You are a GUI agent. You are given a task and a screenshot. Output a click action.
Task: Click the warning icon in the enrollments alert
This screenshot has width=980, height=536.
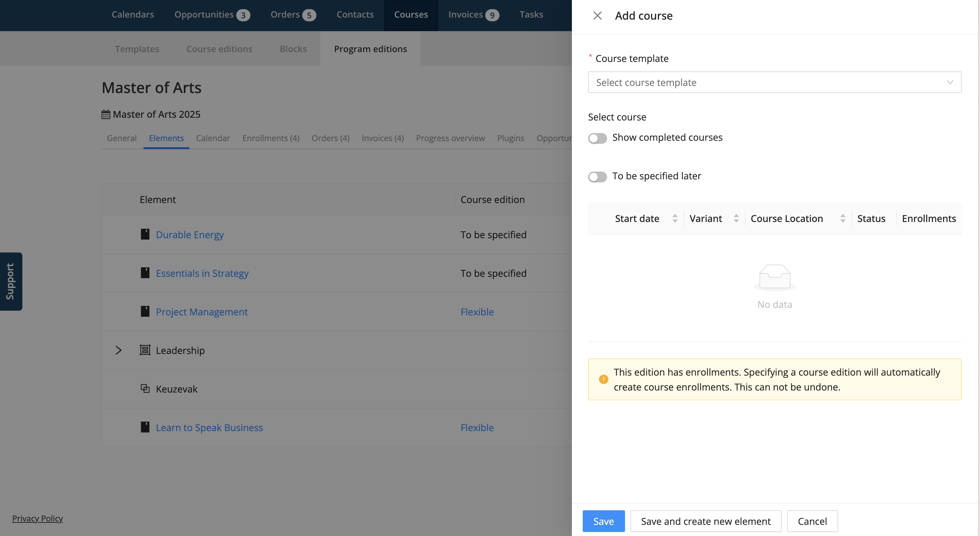[x=603, y=379]
